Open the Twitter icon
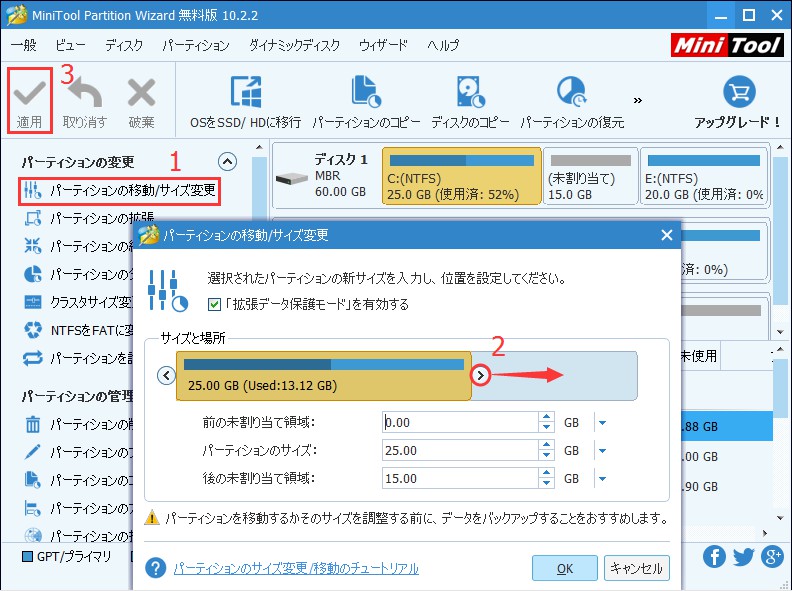The image size is (792, 591). (x=744, y=557)
